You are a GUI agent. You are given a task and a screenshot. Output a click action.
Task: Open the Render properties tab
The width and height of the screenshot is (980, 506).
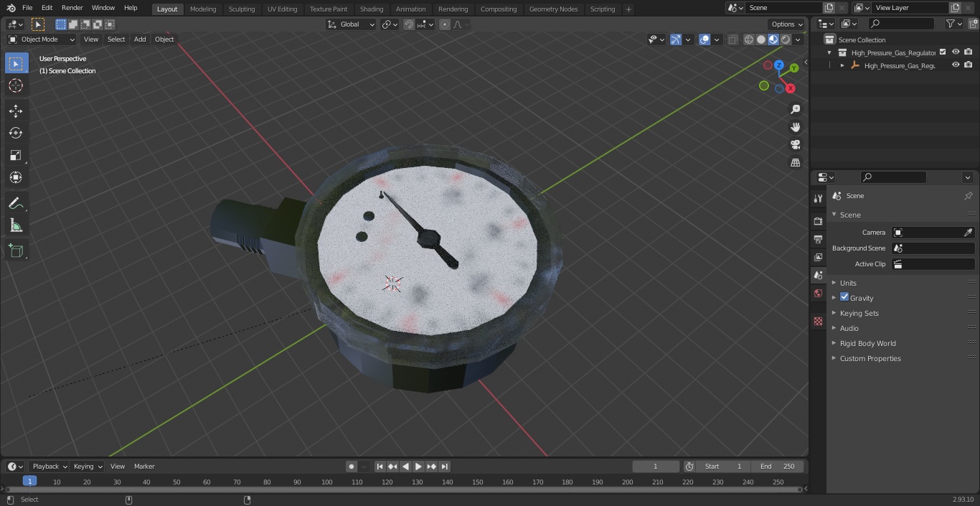[x=818, y=221]
